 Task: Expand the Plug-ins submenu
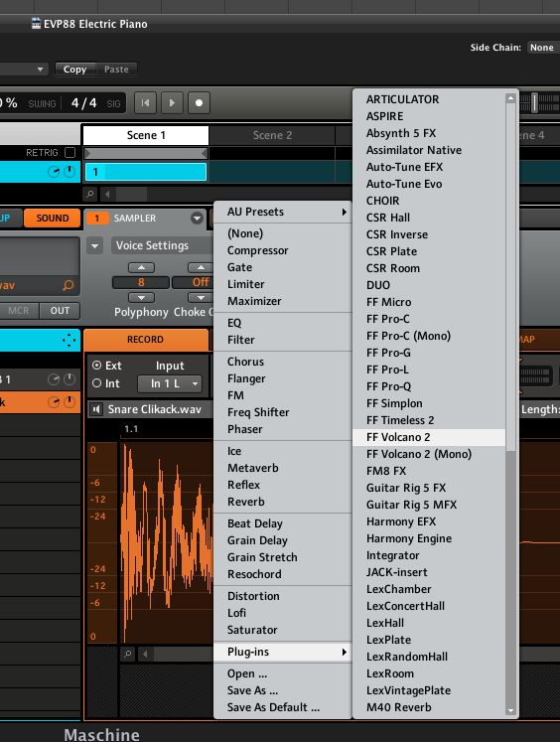(x=283, y=652)
